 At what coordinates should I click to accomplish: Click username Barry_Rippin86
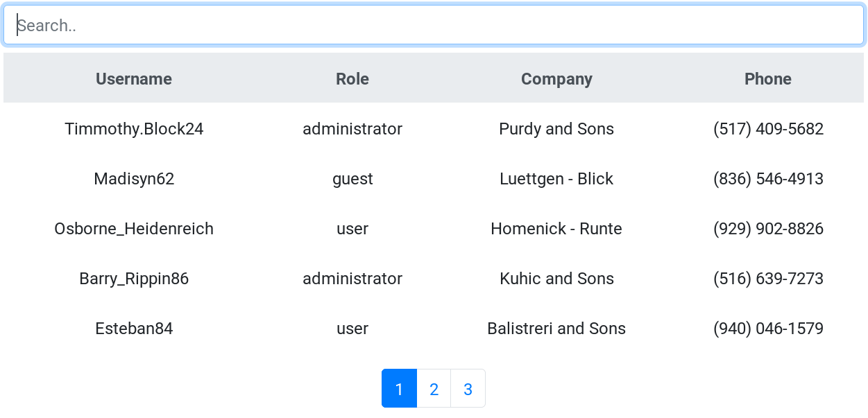pyautogui.click(x=134, y=279)
